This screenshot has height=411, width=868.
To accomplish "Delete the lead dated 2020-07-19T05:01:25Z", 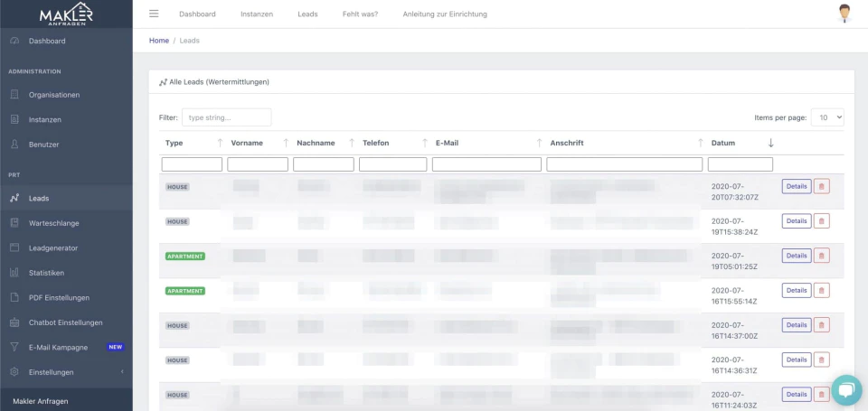I will [x=822, y=256].
